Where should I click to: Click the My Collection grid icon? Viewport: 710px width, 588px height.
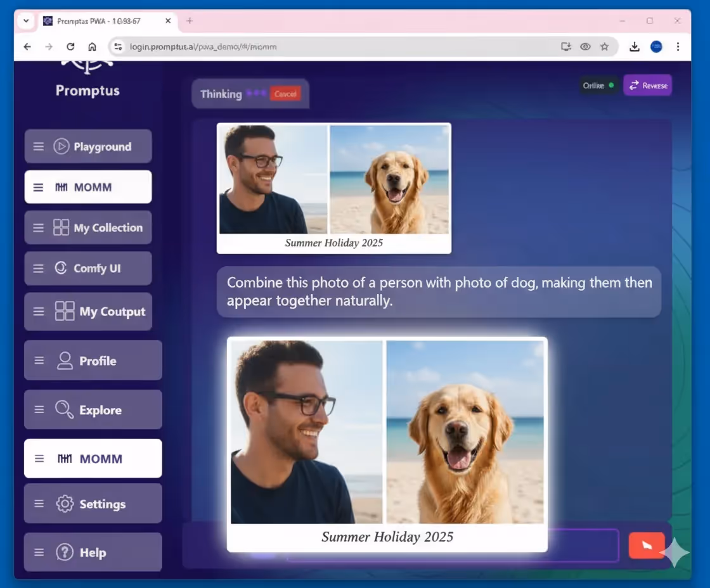click(x=61, y=227)
